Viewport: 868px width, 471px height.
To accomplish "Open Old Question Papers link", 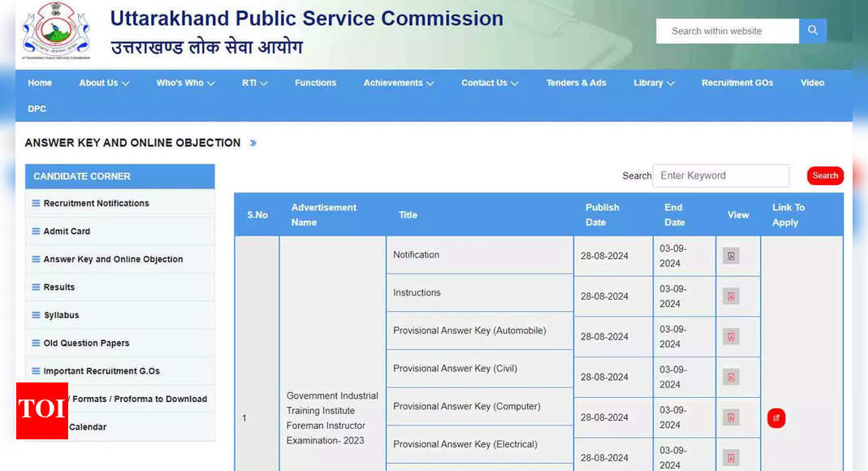I will (x=86, y=343).
